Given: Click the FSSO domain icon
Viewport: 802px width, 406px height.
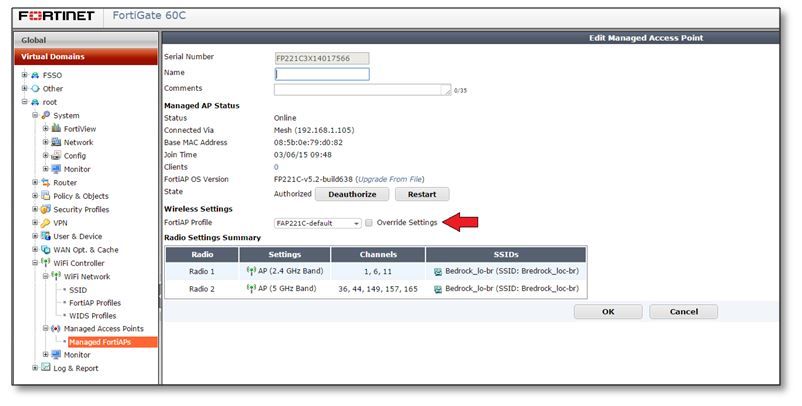Looking at the screenshot, I should [x=35, y=75].
